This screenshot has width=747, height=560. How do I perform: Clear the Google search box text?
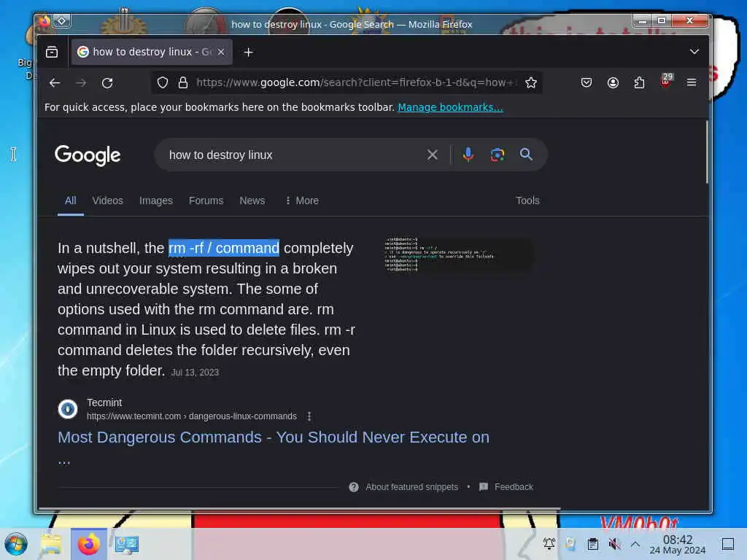(432, 155)
